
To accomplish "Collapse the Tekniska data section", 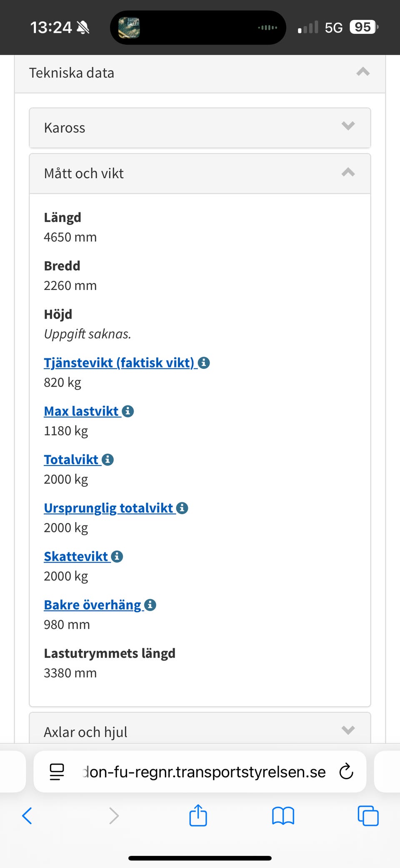I will [x=363, y=72].
